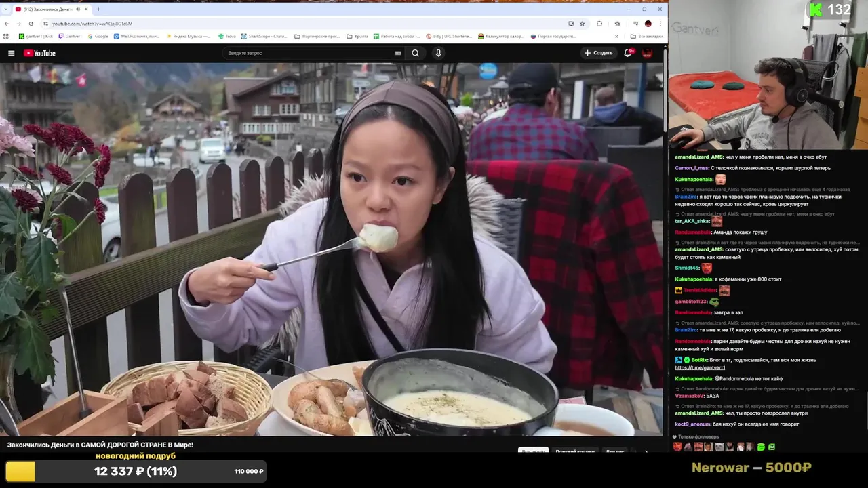
Task: Click the YouTube search magnifier button
Action: [x=415, y=53]
